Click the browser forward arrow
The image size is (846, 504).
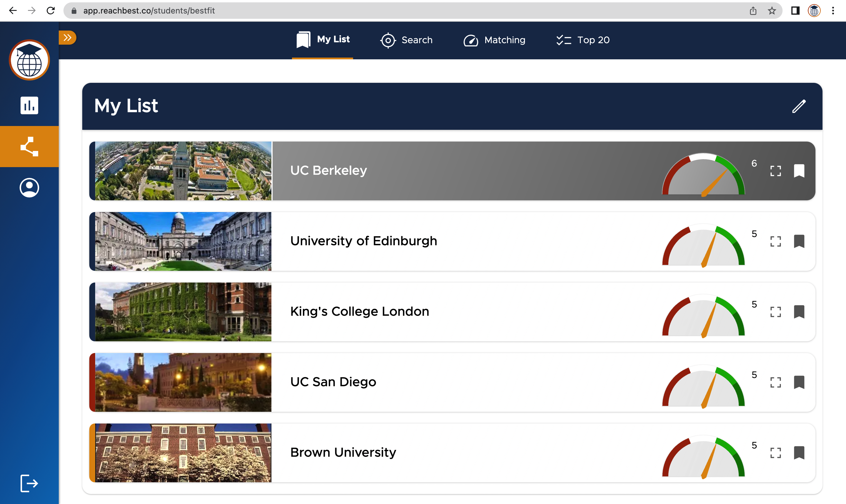pyautogui.click(x=32, y=11)
